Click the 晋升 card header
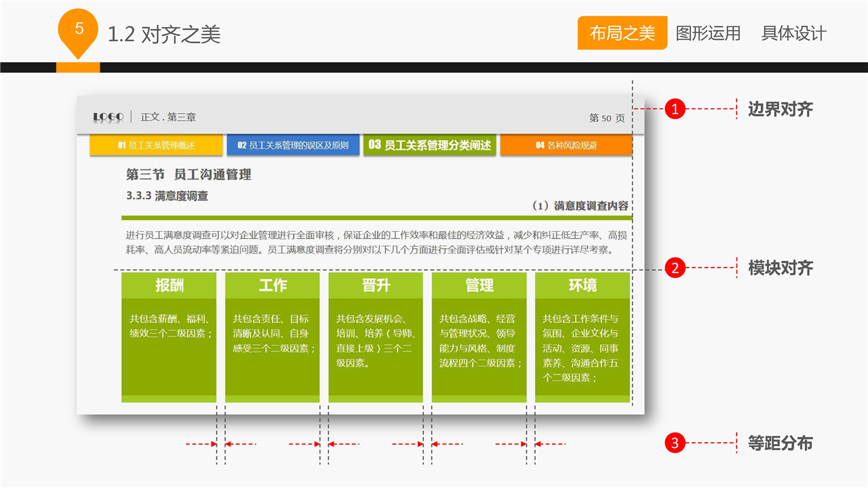 376,285
